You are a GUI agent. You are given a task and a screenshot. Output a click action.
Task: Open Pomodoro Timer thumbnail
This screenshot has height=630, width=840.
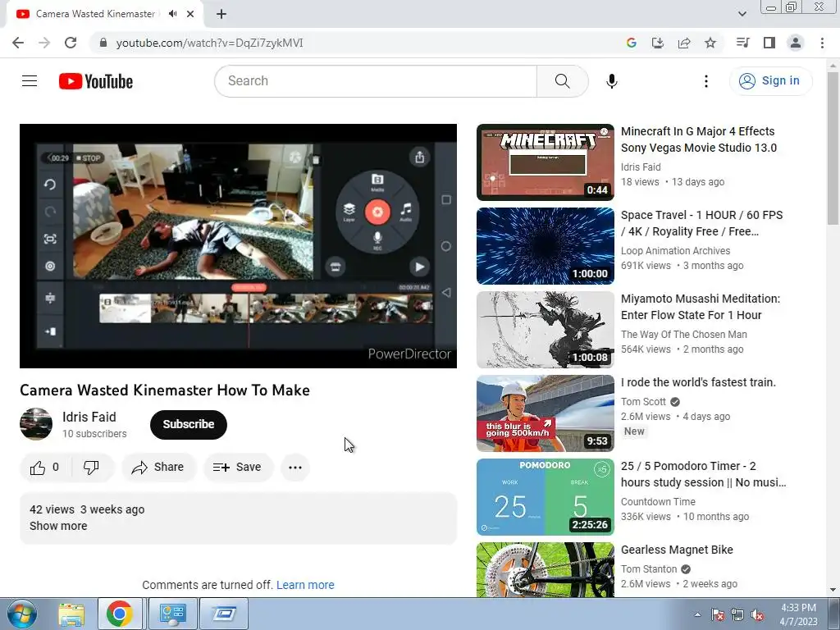point(546,496)
